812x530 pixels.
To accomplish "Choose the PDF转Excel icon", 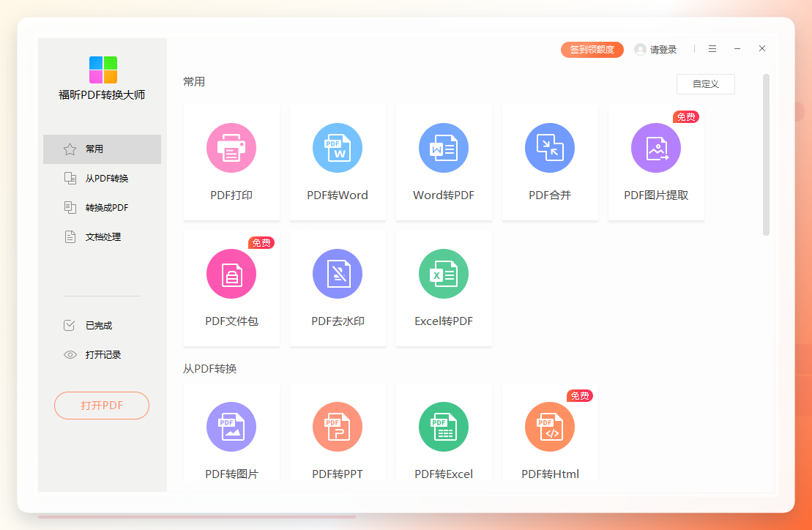I will [x=444, y=427].
